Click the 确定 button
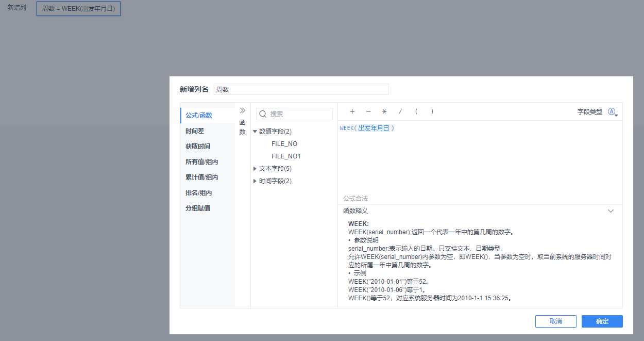Viewport: 644px width, 341px height. 602,321
